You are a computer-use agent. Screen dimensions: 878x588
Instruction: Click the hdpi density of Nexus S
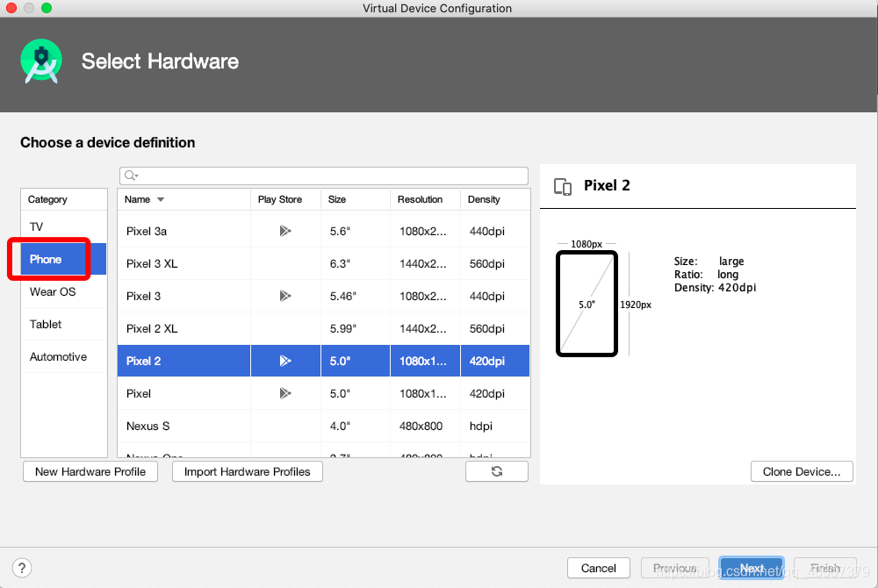coord(480,426)
